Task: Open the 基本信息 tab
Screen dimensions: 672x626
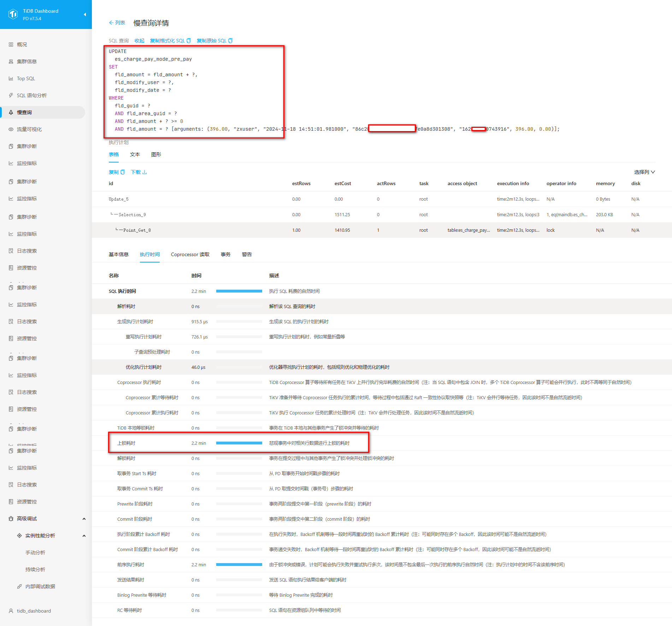Action: [119, 254]
